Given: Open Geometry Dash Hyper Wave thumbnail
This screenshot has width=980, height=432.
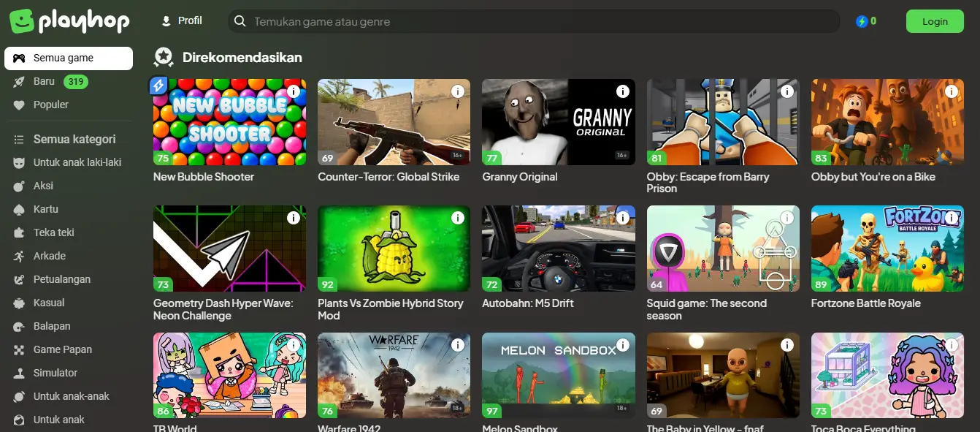Looking at the screenshot, I should (x=229, y=249).
